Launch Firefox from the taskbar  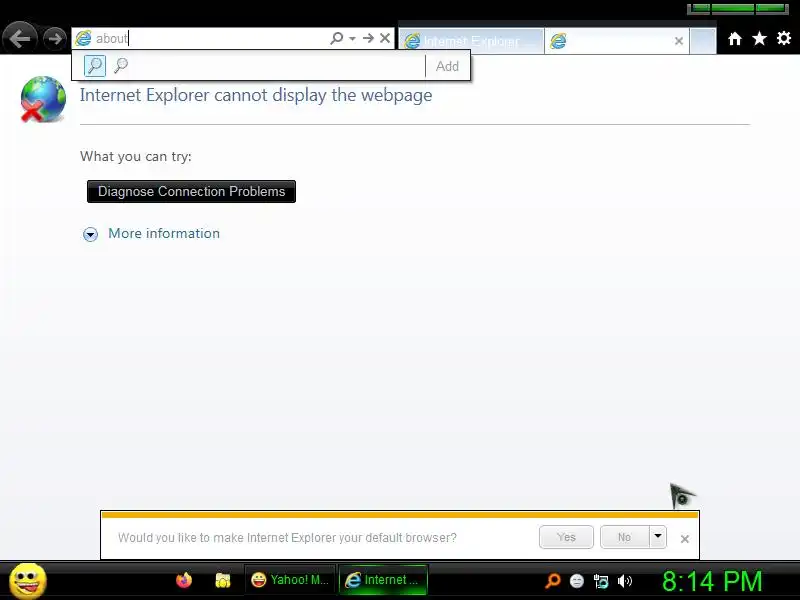pos(184,581)
